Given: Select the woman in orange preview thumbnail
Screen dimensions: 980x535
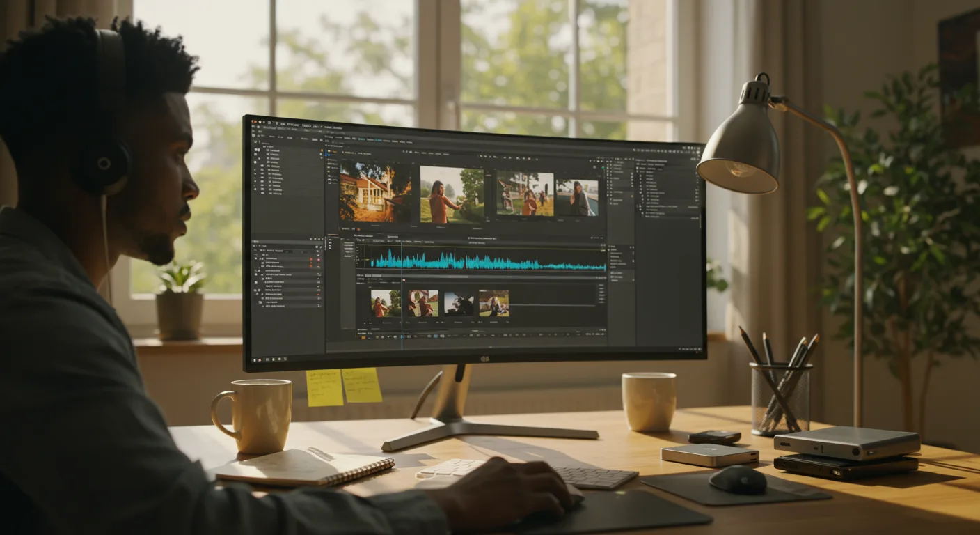Looking at the screenshot, I should pyautogui.click(x=452, y=194).
